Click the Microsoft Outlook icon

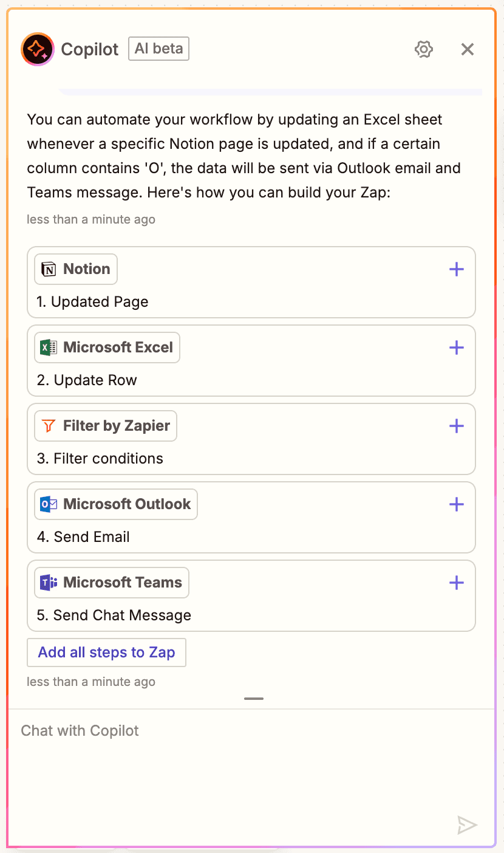click(x=49, y=504)
